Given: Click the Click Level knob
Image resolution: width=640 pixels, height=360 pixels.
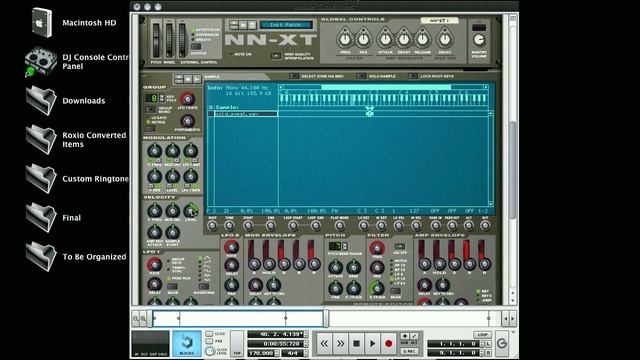Looking at the screenshot, I should point(210,351).
